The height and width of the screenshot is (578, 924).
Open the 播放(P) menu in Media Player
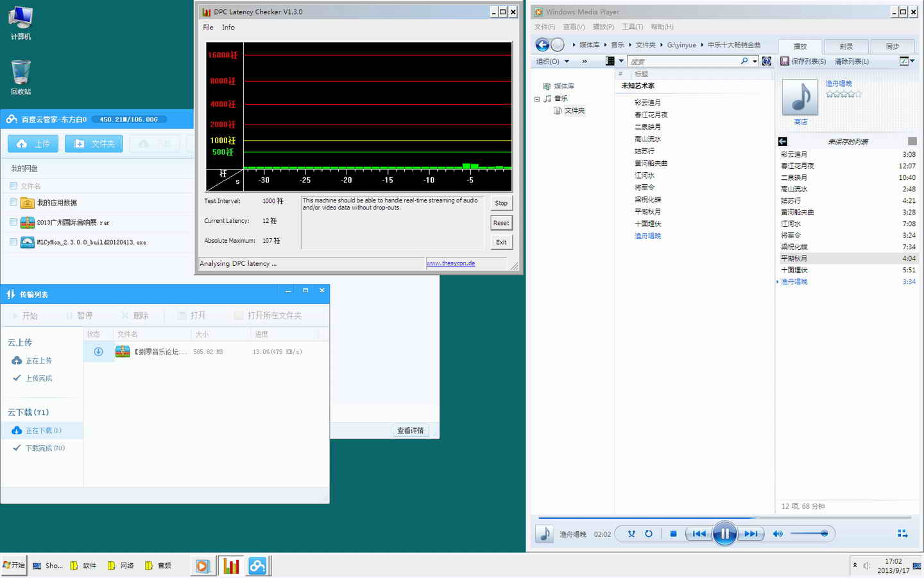603,27
